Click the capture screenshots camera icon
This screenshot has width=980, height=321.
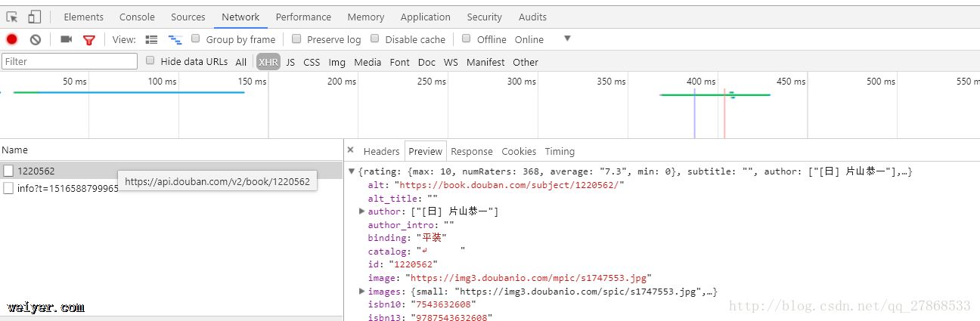pyautogui.click(x=67, y=39)
